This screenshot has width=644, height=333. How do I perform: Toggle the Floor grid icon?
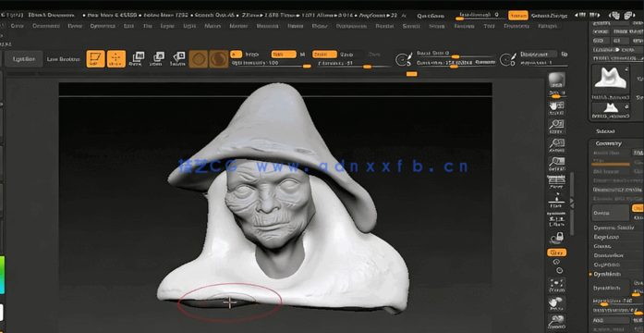(x=556, y=200)
